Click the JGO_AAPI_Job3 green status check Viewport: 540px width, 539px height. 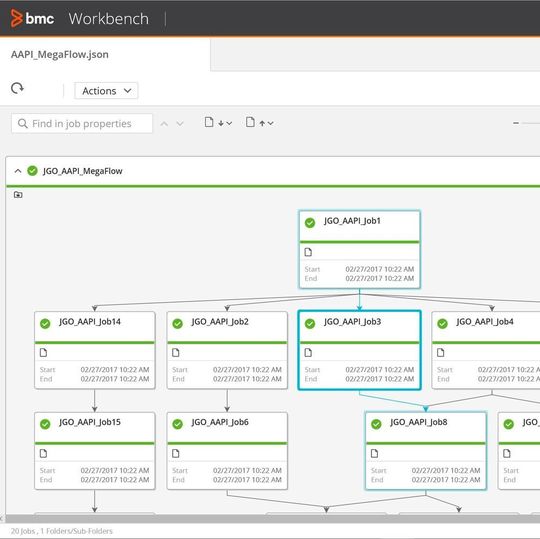coord(310,323)
